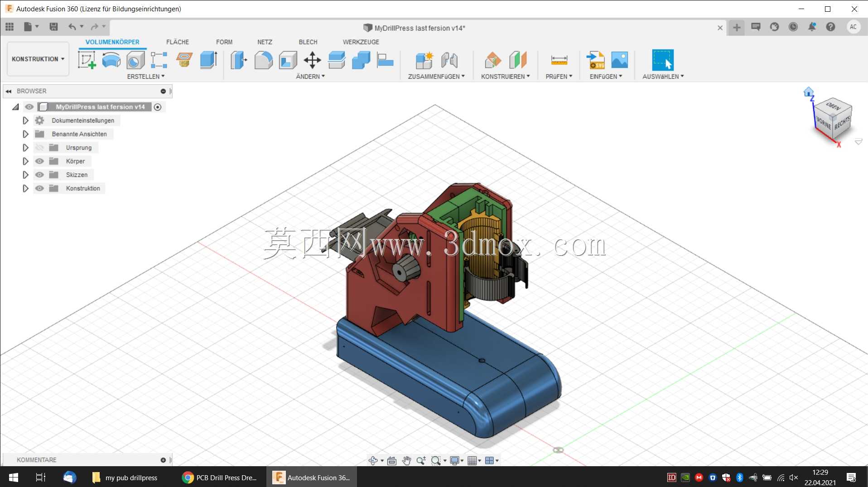Hide the Körper folder

[39, 161]
